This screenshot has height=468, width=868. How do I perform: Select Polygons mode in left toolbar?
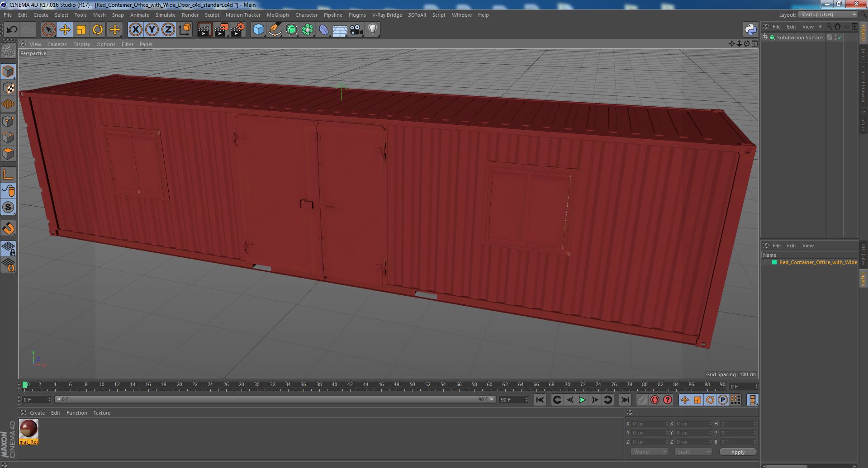8,154
